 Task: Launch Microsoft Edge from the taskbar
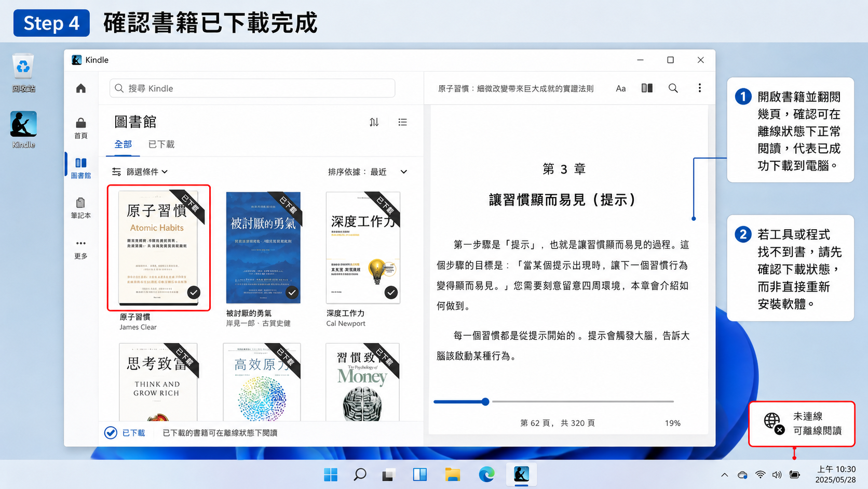tap(486, 474)
